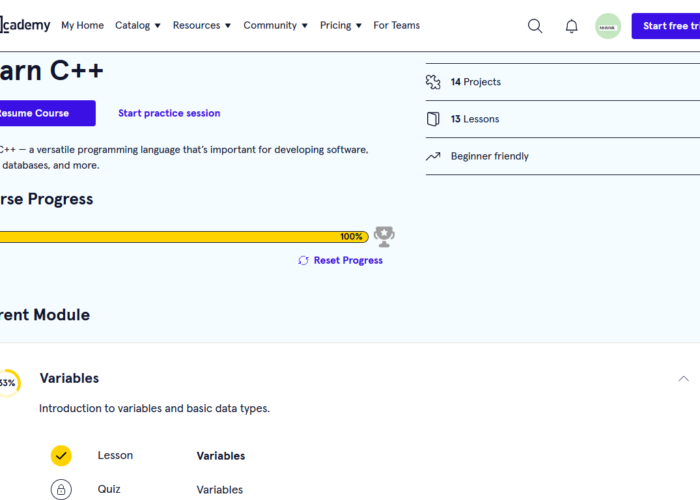Collapse the Variables module chevron
Screen dimensions: 700x500
click(x=683, y=379)
